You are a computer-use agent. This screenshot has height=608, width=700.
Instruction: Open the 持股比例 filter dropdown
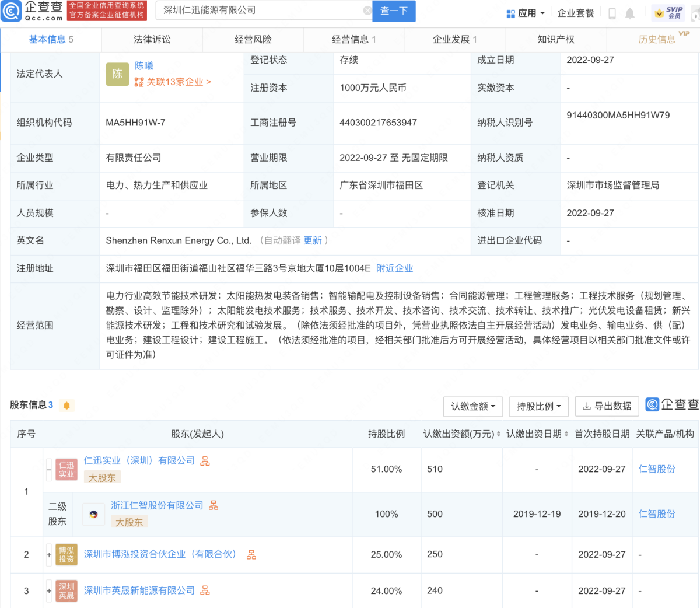click(538, 406)
